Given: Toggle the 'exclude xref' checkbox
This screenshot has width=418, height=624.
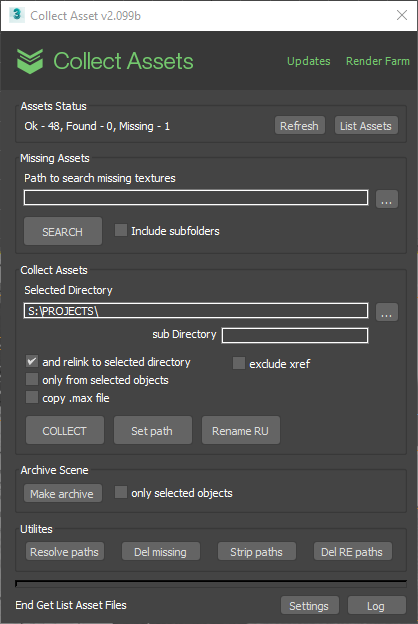Looking at the screenshot, I should (239, 363).
